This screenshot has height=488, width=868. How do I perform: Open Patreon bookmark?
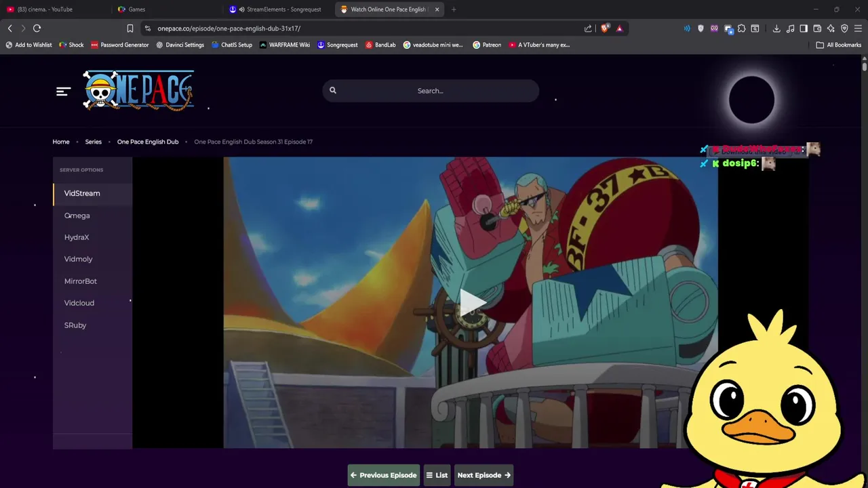(487, 45)
